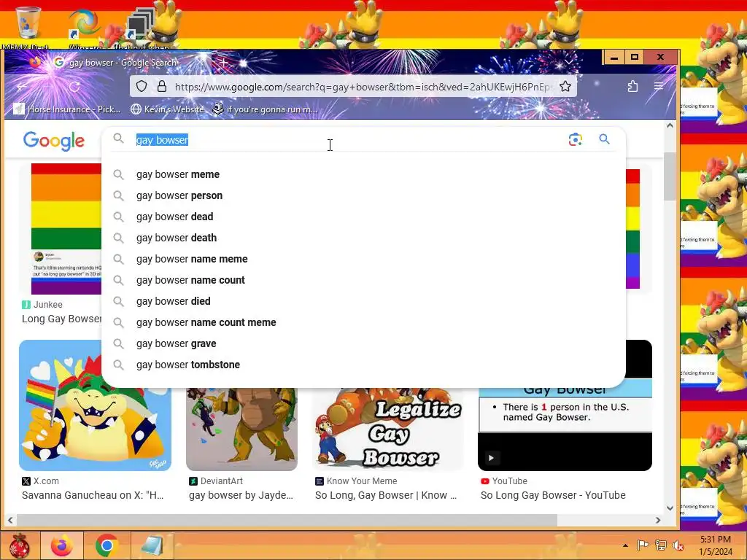Image resolution: width=747 pixels, height=560 pixels.
Task: Open the Firefox hamburger application menu
Action: click(659, 86)
